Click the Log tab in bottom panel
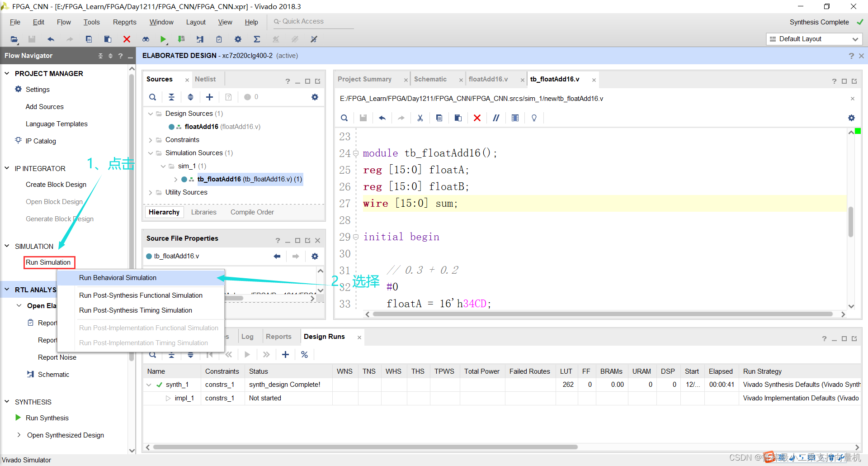 [x=247, y=337]
